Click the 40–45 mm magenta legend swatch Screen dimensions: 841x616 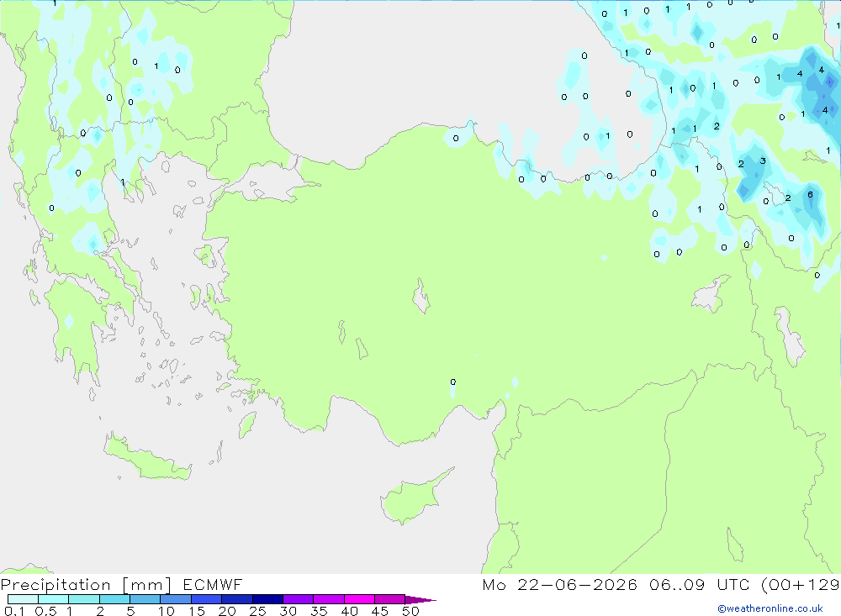[x=359, y=599]
